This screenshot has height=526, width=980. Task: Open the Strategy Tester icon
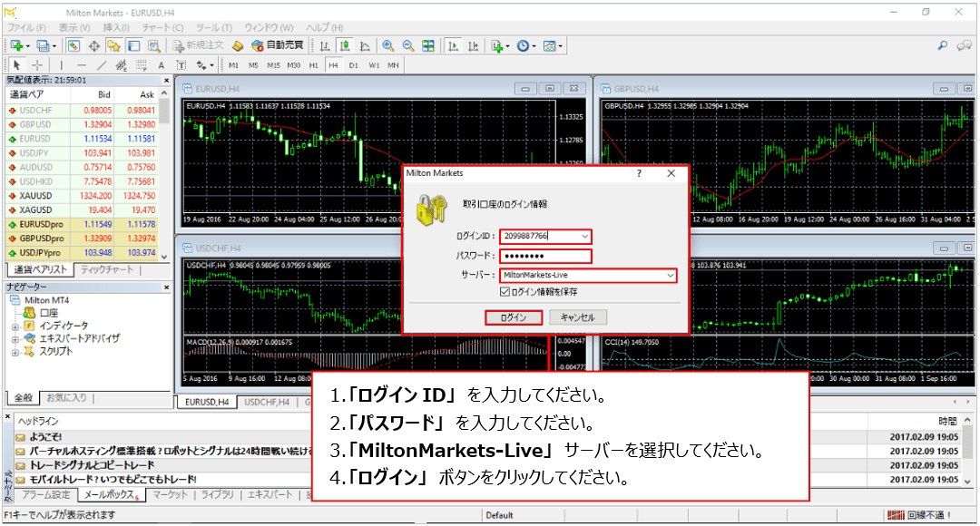[153, 45]
